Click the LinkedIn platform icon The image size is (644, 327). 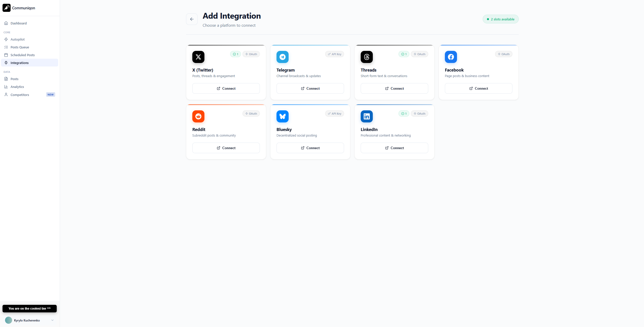[x=366, y=116]
